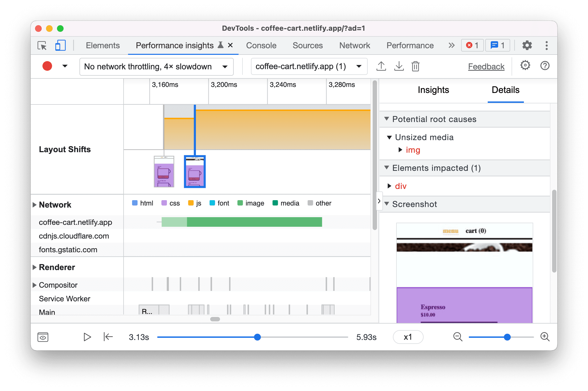
Task: Select the network throttling dropdown
Action: tap(154, 66)
